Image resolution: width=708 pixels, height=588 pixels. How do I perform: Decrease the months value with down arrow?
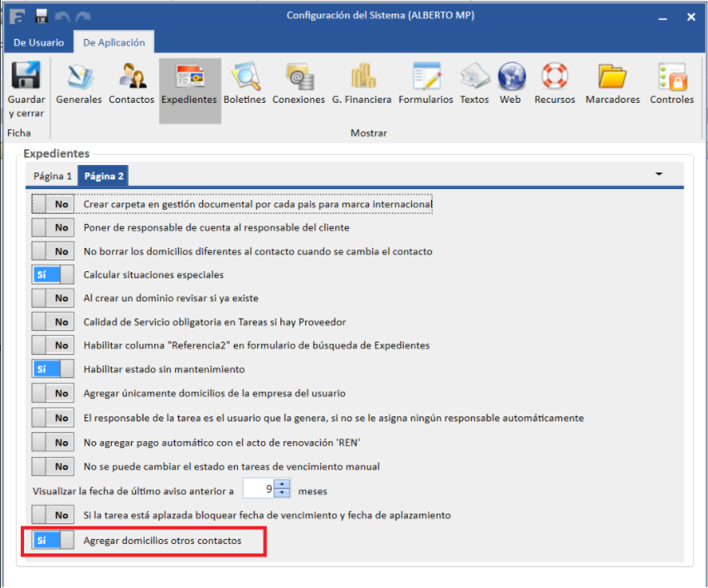coord(283,494)
